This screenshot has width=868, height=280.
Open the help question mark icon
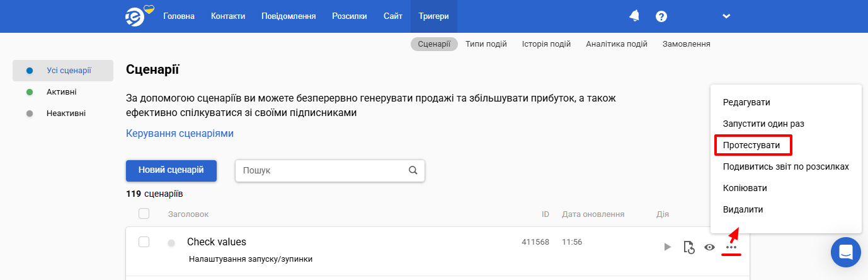[x=661, y=16]
